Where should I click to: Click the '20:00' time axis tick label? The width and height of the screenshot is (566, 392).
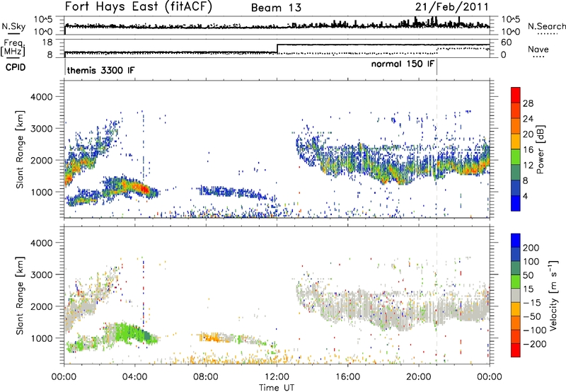(418, 377)
